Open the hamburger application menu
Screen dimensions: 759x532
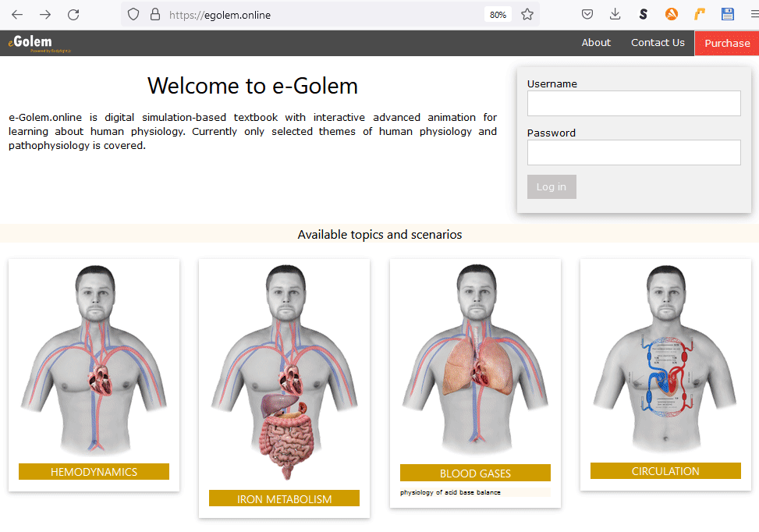pos(754,14)
